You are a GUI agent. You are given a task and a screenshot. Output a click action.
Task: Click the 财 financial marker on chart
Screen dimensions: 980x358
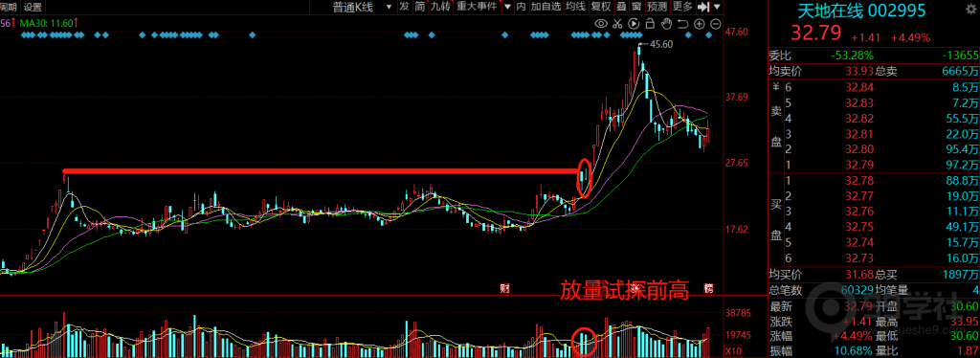pos(505,288)
